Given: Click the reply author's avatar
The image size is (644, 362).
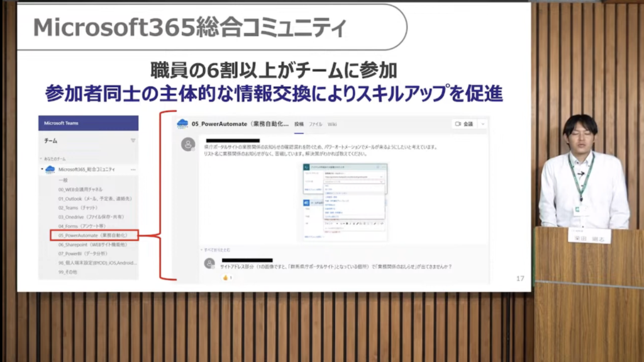Looking at the screenshot, I should coord(209,263).
